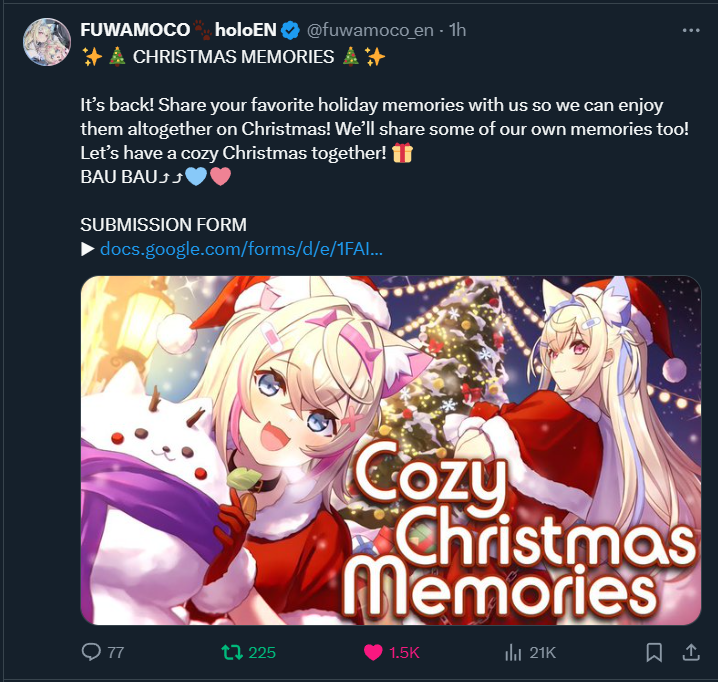Open the share upload icon
The width and height of the screenshot is (718, 682).
(691, 652)
